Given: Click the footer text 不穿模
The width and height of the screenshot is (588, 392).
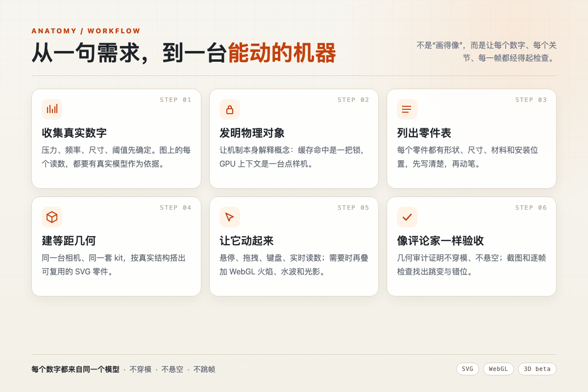Looking at the screenshot, I should [x=141, y=369].
